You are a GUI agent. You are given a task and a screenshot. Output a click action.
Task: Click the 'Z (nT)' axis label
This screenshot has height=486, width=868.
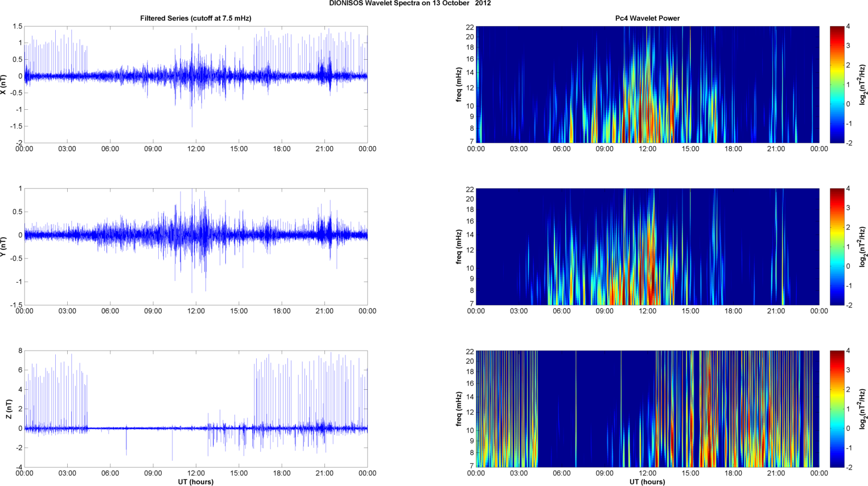tap(9, 409)
